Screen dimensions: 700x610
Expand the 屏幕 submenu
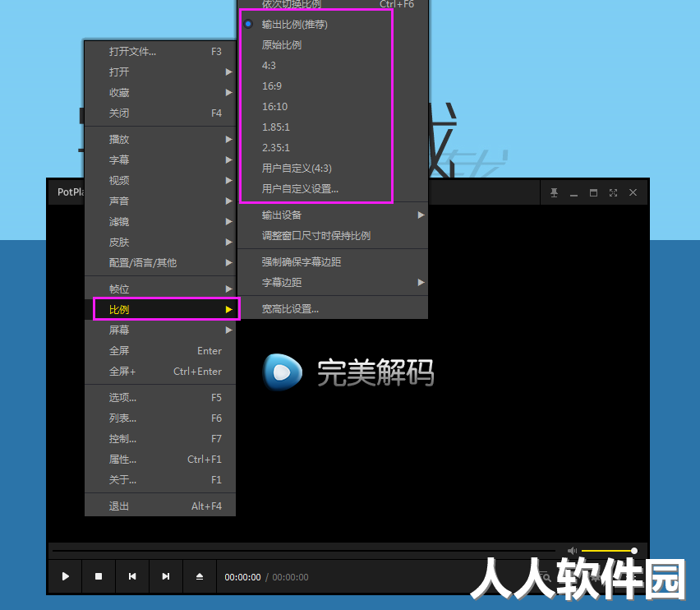click(x=160, y=330)
